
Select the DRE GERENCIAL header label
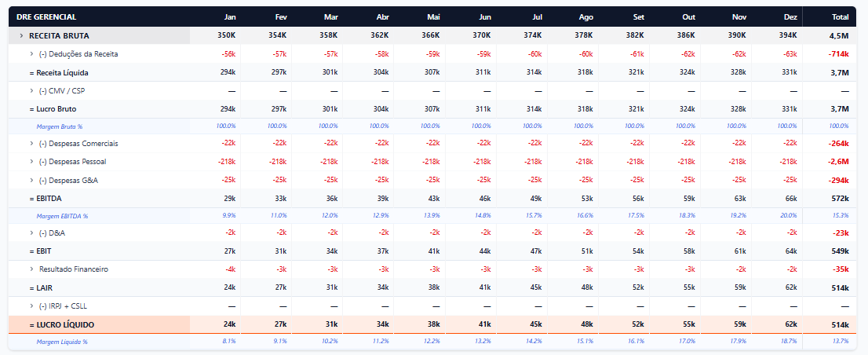(x=46, y=17)
